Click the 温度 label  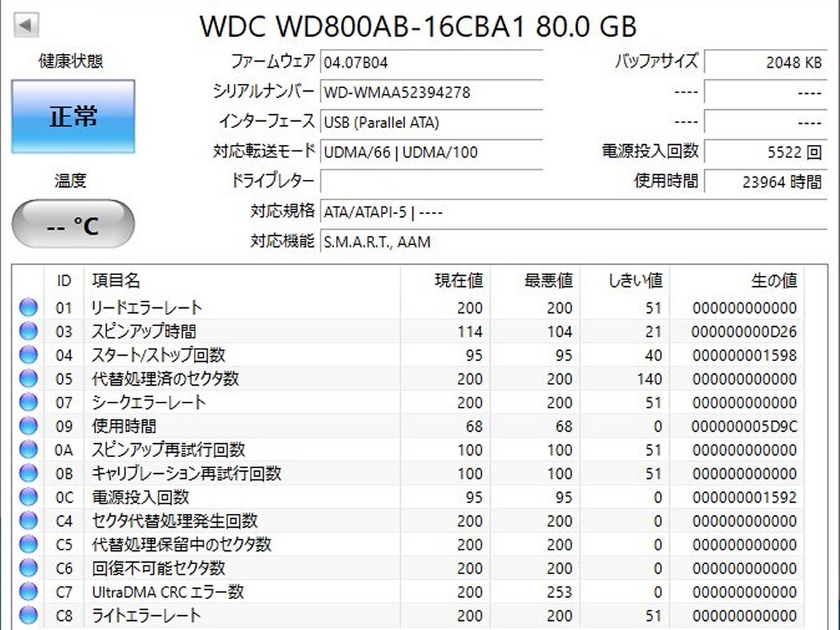pos(71,181)
